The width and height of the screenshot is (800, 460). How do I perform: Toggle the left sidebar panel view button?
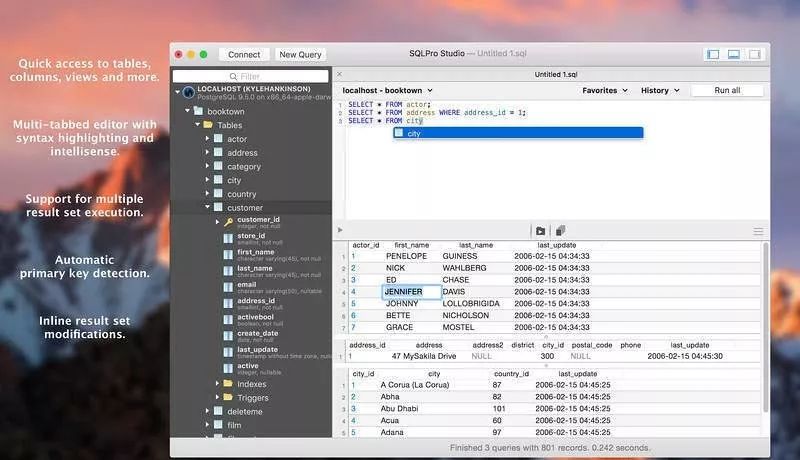click(713, 54)
